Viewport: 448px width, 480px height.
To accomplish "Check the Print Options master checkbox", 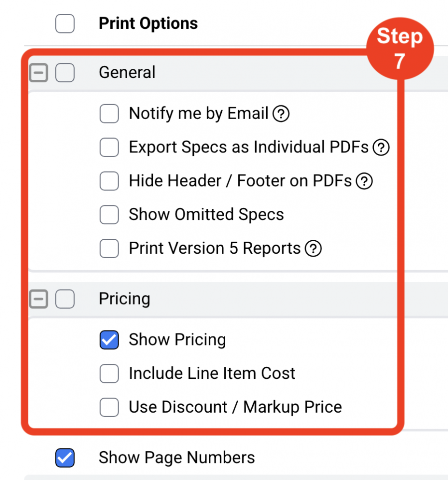I will (65, 24).
